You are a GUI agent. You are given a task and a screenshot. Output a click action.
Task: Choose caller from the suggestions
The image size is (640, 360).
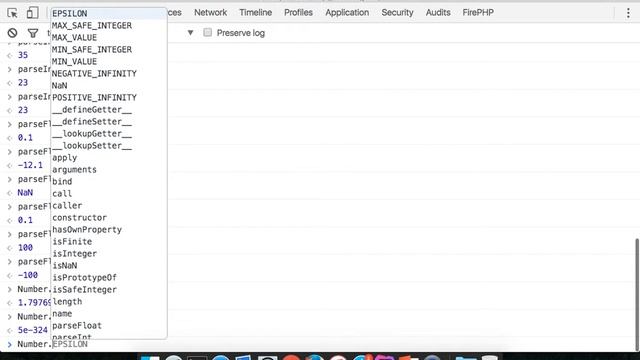(109, 206)
